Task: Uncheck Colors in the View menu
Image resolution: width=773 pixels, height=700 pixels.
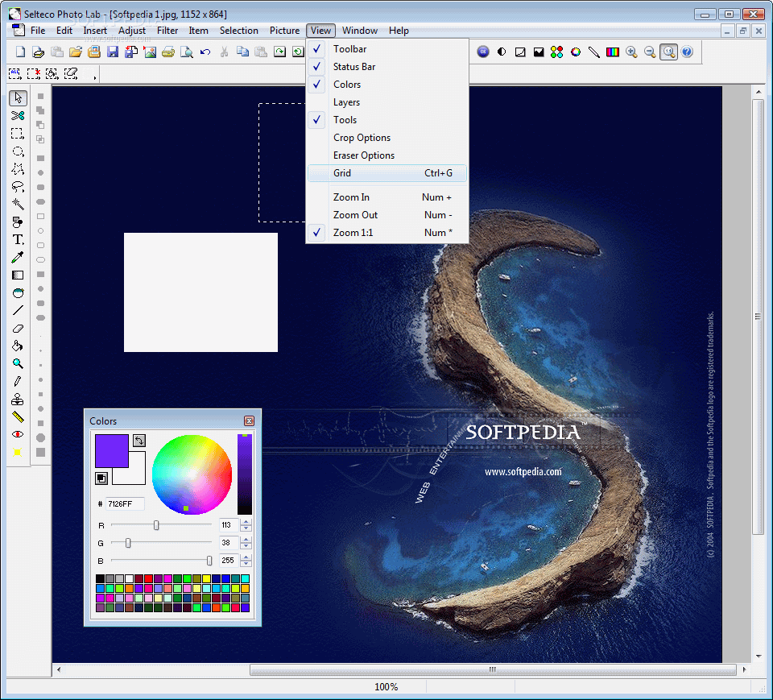Action: point(387,85)
